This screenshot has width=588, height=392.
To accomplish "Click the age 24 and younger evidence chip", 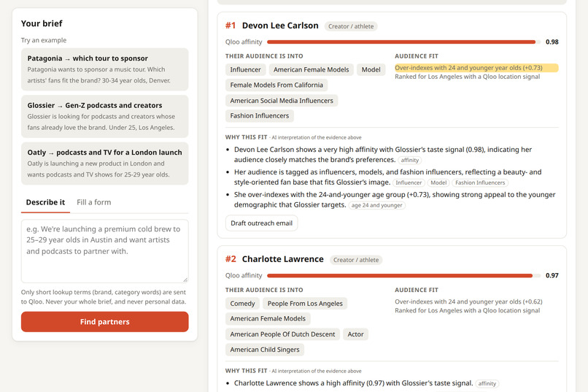I will (x=376, y=205).
